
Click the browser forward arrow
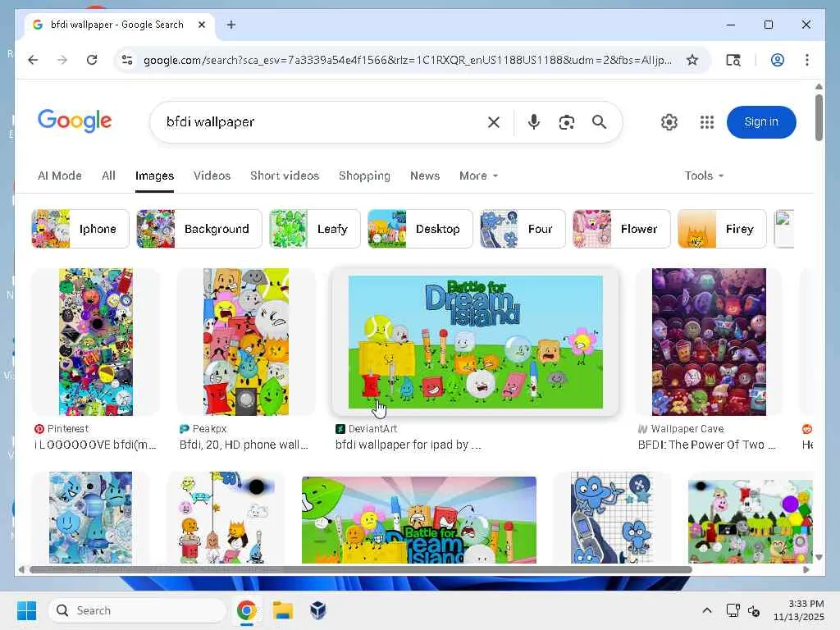pos(62,60)
